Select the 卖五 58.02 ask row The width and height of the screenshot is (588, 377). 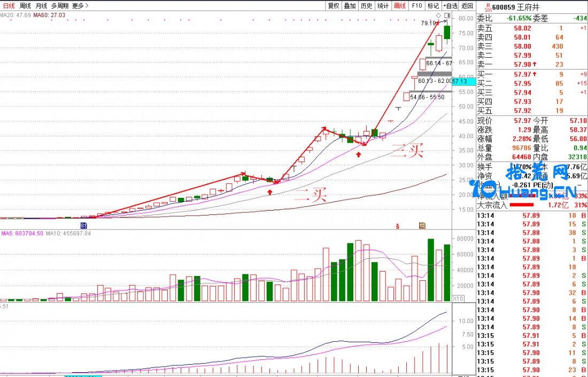532,28
